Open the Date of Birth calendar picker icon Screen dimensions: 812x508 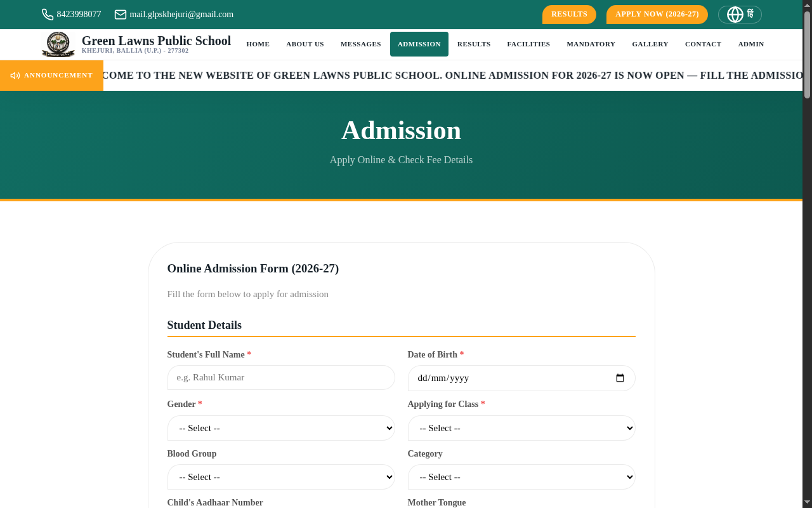click(x=620, y=378)
